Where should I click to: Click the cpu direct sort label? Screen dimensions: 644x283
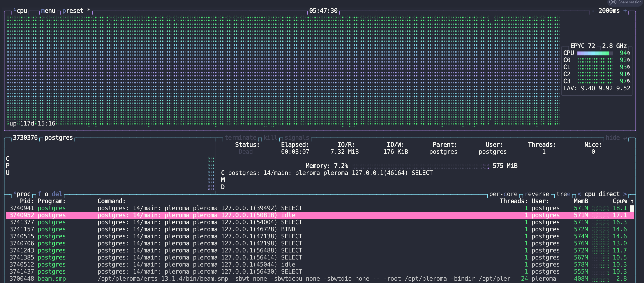pos(602,194)
